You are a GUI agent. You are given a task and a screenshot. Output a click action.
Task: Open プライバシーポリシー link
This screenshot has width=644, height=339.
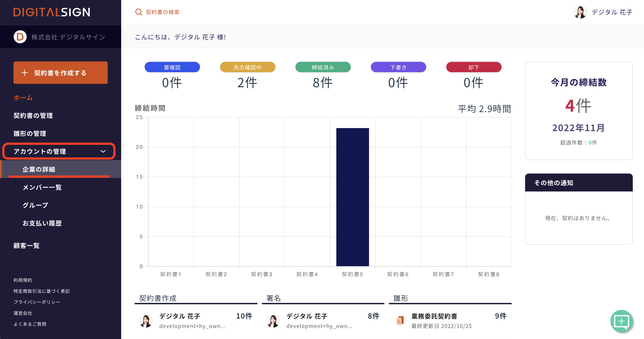37,302
